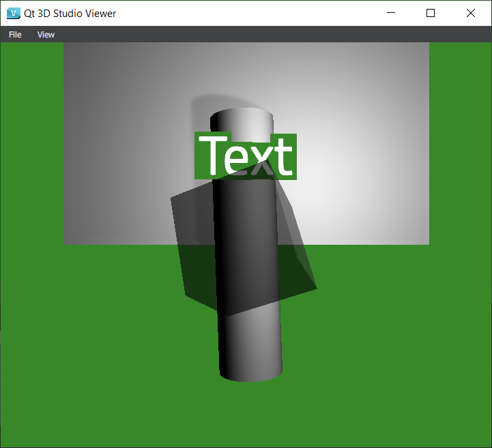Click the top cap of the cylinder
492x448 pixels.
242,118
